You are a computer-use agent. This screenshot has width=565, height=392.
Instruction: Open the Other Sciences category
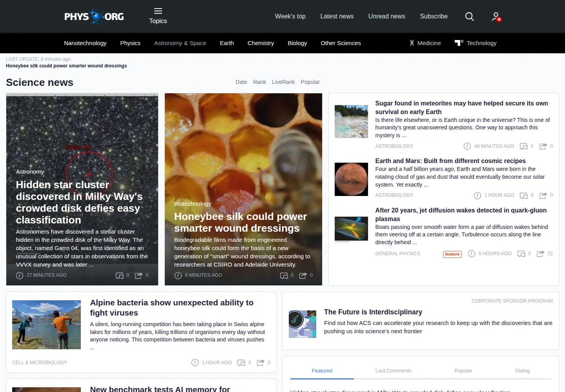(341, 43)
